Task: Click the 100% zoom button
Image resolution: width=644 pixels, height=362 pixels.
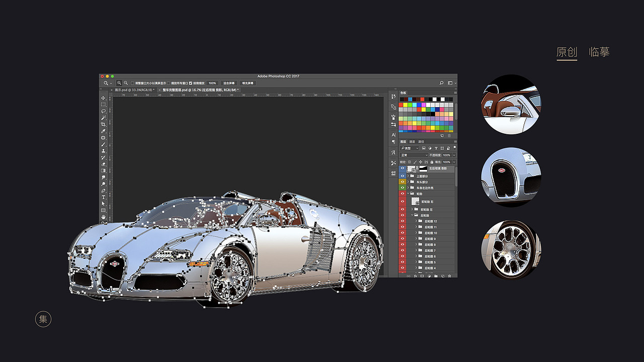Action: [x=212, y=83]
